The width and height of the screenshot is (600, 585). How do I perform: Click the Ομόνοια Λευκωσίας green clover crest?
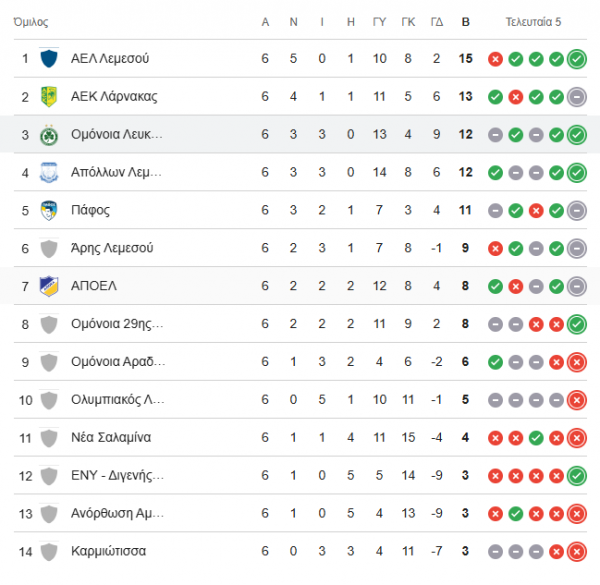(49, 135)
